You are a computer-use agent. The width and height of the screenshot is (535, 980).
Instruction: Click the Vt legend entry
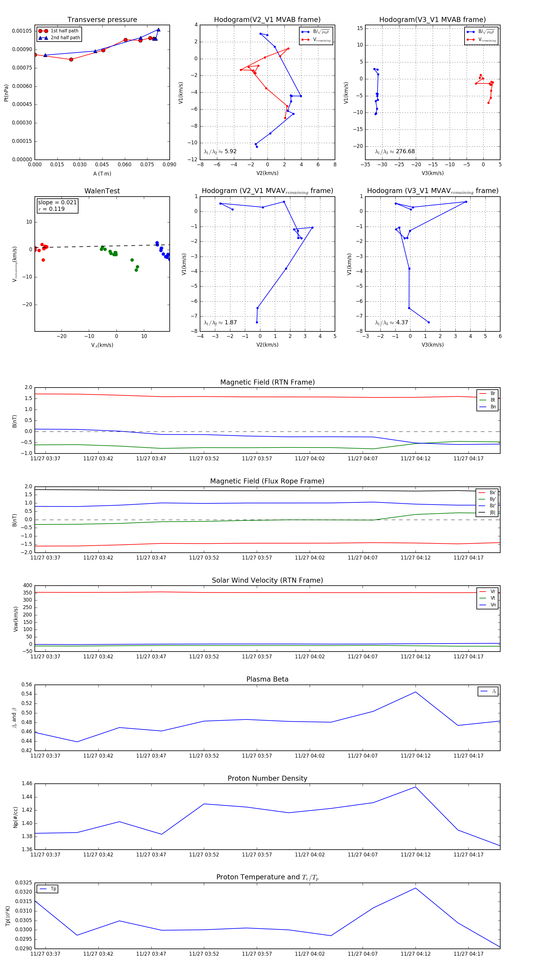tap(487, 598)
